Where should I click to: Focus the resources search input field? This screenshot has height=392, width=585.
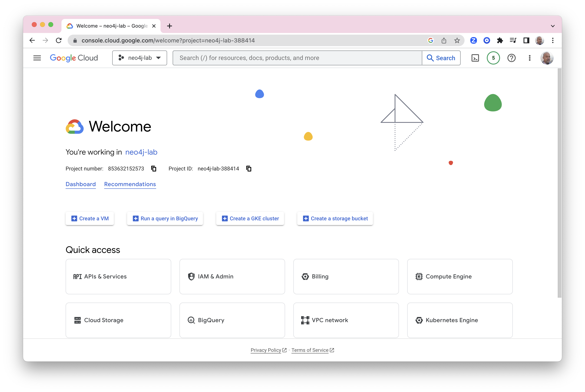[x=297, y=58]
